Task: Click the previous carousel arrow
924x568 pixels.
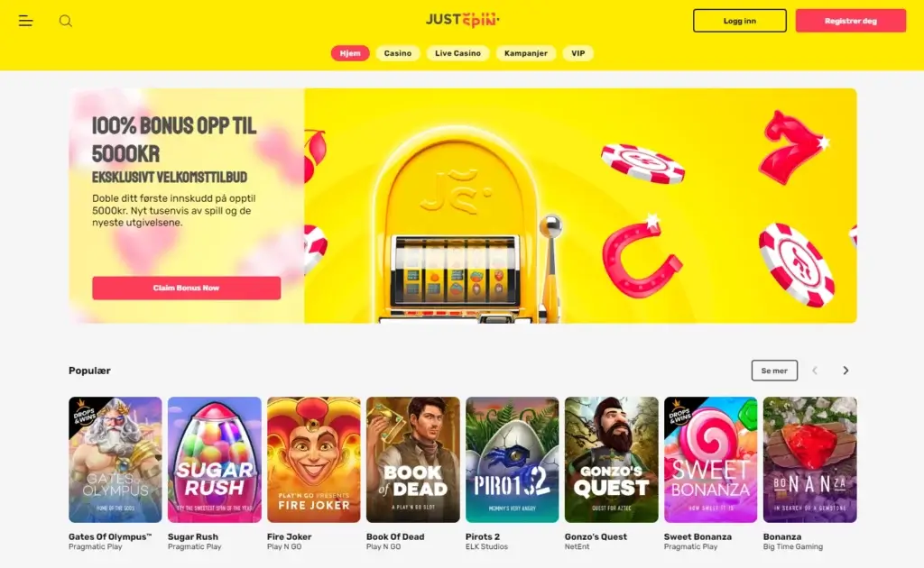Action: point(815,371)
